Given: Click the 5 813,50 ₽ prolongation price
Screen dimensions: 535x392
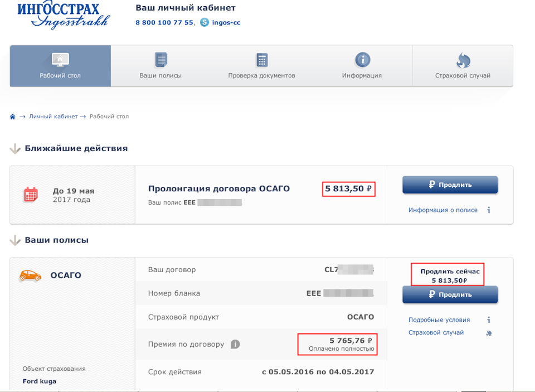Looking at the screenshot, I should 348,188.
